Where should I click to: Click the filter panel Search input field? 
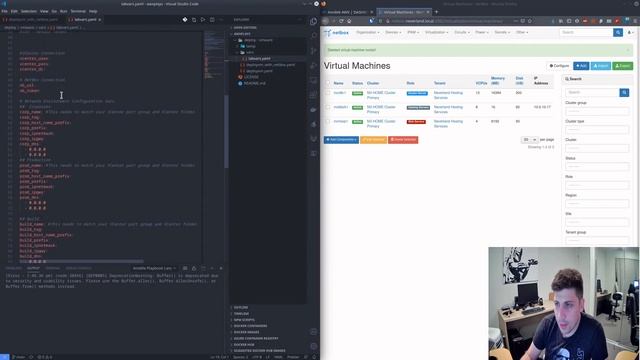pyautogui.click(x=592, y=93)
